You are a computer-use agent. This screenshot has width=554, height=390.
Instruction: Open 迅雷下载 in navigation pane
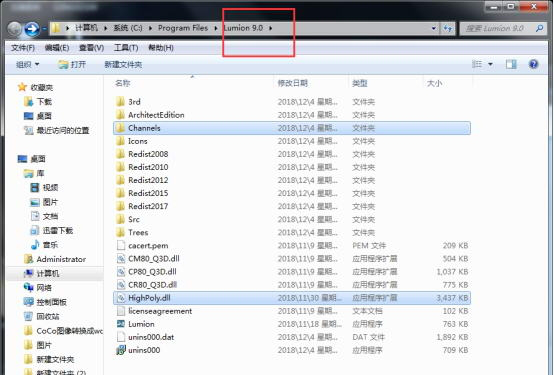tap(58, 231)
